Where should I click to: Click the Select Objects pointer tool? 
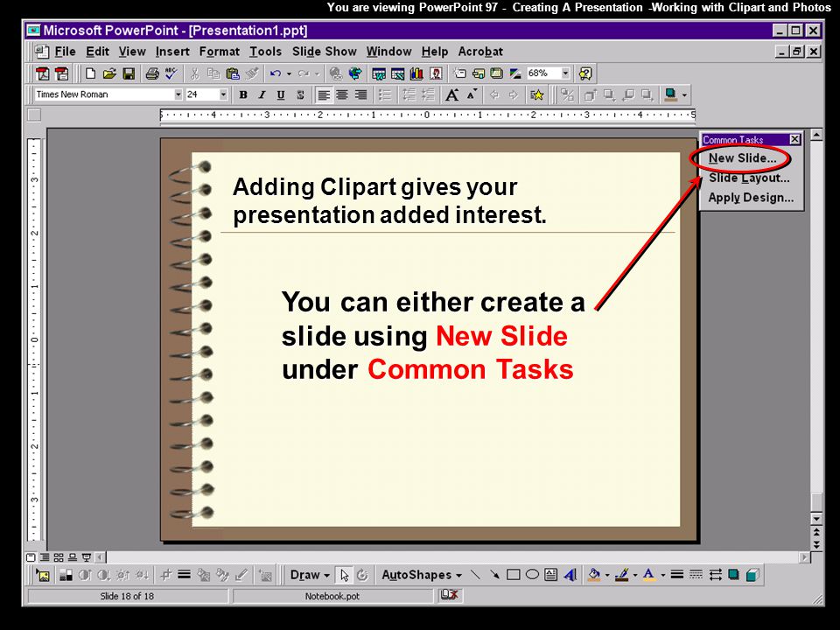[345, 576]
